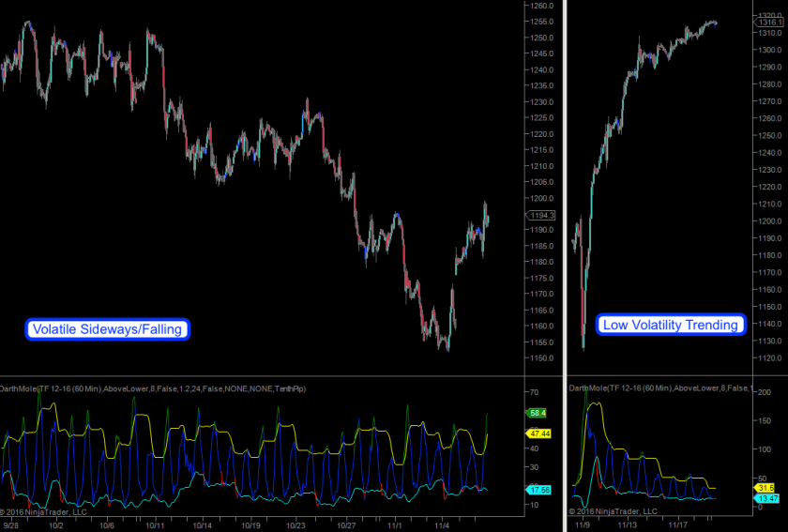Click the 1255.0 price axis label
788x532 pixels.
[542, 22]
